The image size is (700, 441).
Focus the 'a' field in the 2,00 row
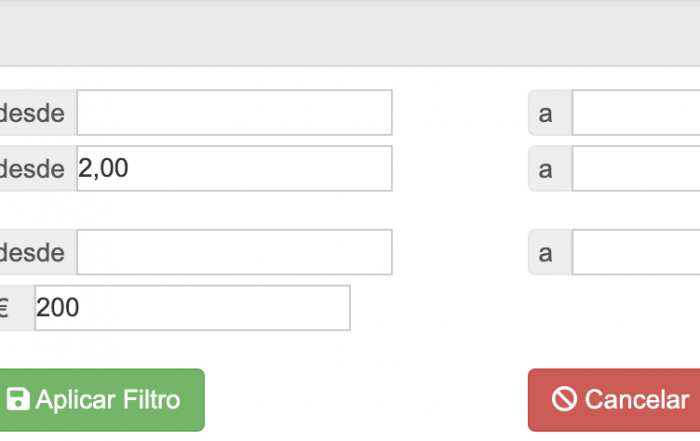636,168
